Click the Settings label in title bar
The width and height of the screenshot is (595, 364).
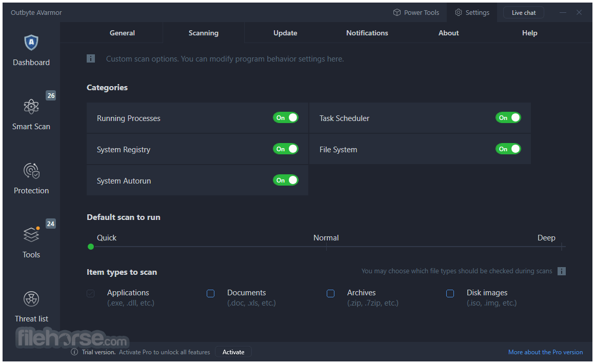point(478,12)
